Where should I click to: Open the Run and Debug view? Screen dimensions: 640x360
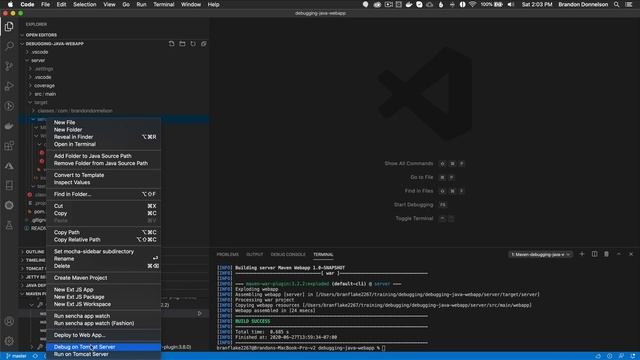click(9, 86)
